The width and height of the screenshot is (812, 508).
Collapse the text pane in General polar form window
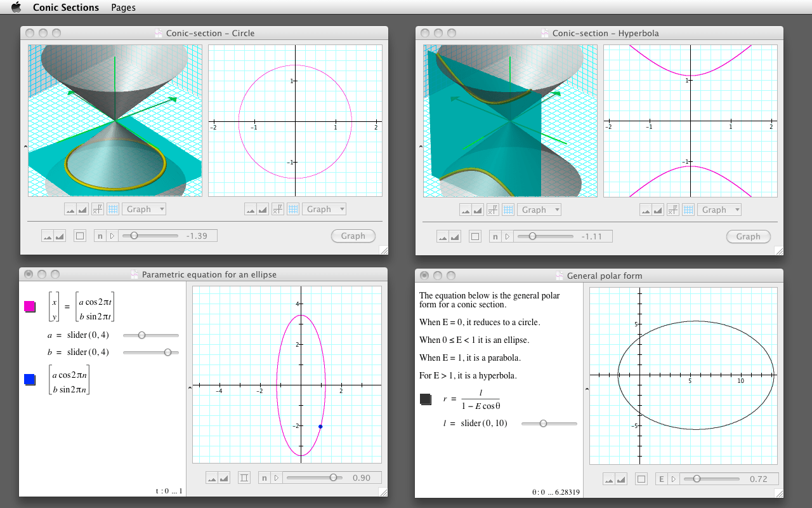pyautogui.click(x=586, y=389)
